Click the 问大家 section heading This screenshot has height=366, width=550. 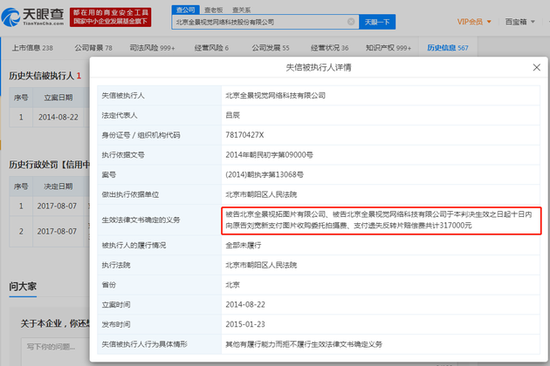pyautogui.click(x=23, y=286)
